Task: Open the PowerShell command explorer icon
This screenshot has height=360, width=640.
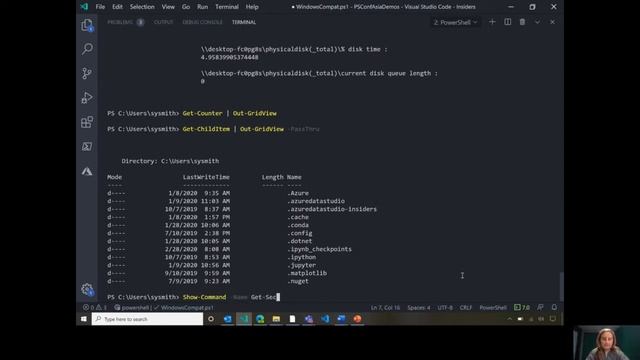Action: pyautogui.click(x=87, y=147)
